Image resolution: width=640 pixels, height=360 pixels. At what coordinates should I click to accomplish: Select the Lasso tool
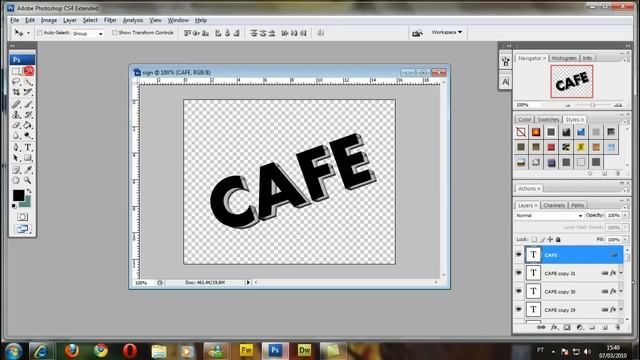click(x=16, y=82)
